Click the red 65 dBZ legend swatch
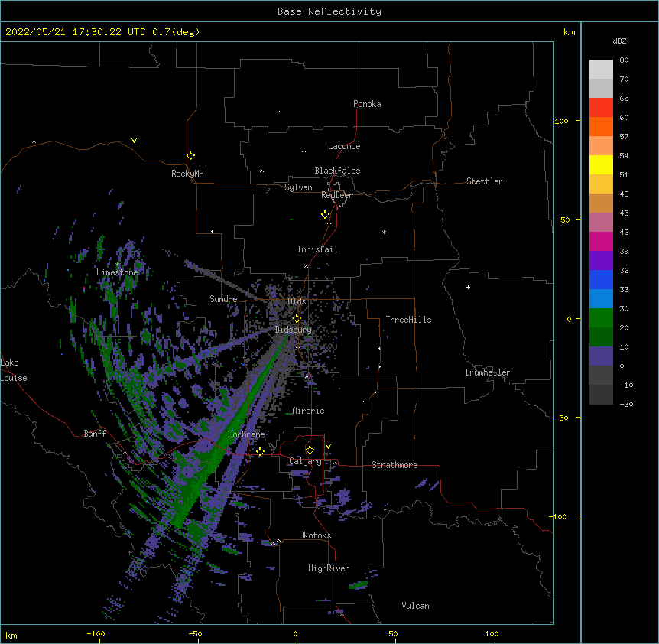 click(x=601, y=107)
